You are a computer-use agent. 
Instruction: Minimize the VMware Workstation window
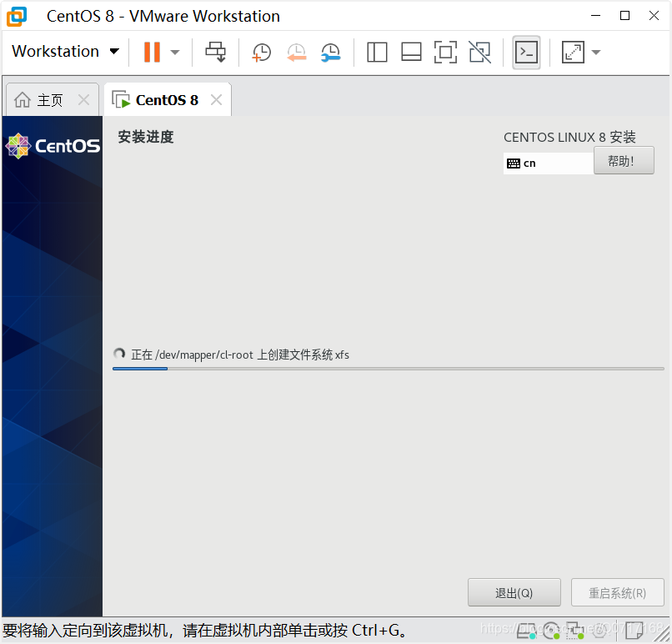click(596, 16)
